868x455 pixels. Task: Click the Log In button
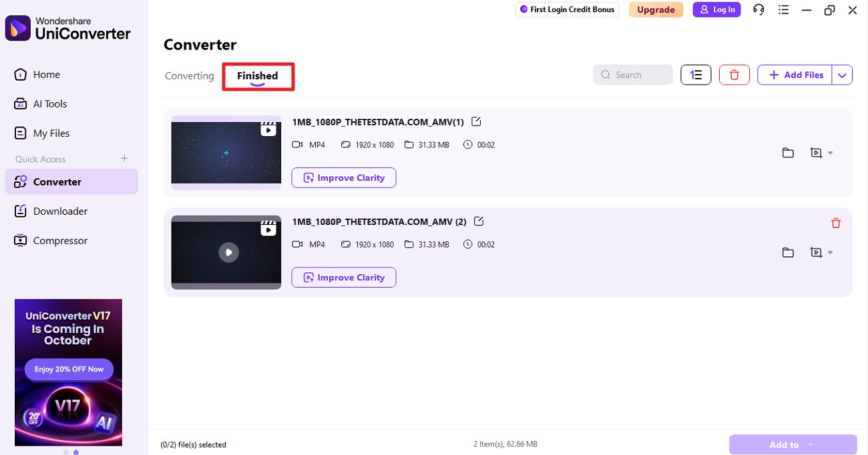point(716,9)
